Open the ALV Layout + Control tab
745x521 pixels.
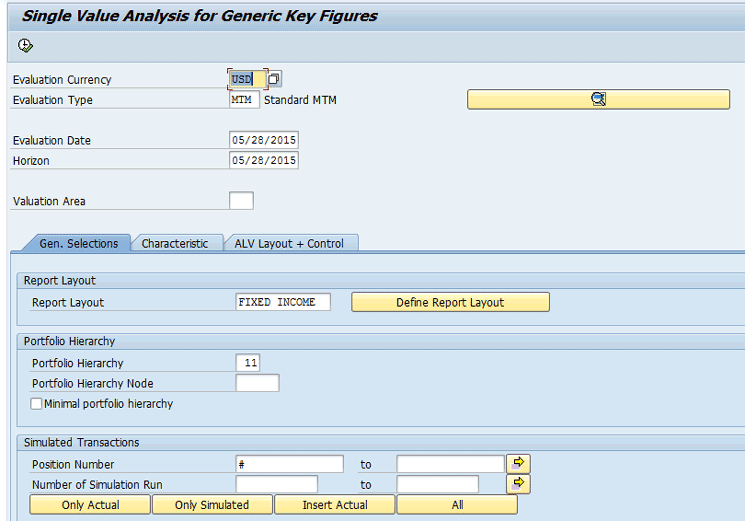290,243
